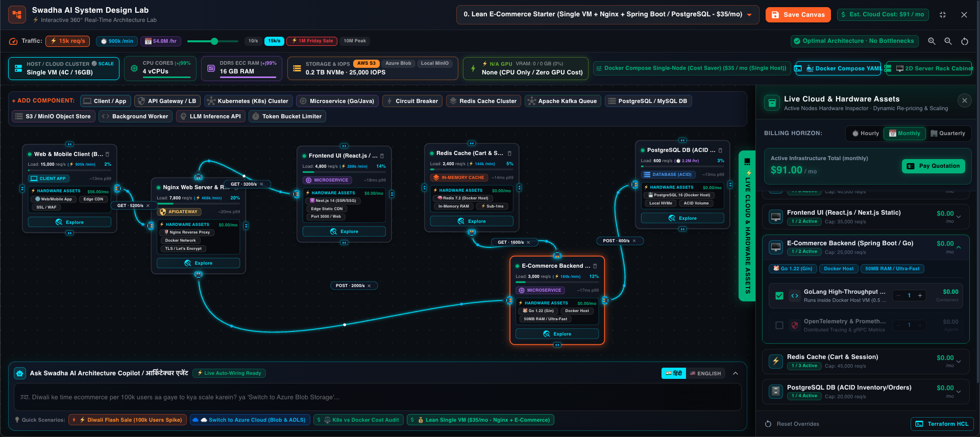This screenshot has width=980, height=437.
Task: Remove the GET 3200/s connection with its x
Action: click(262, 184)
